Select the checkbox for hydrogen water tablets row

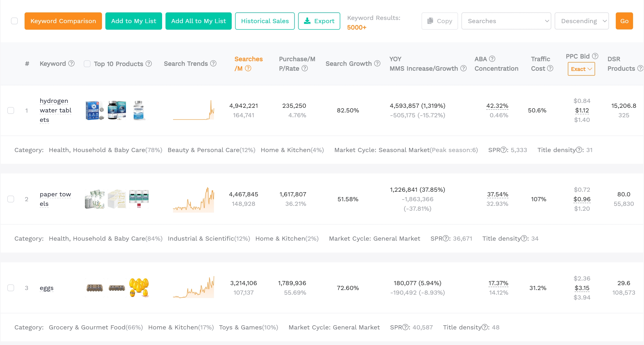11,110
